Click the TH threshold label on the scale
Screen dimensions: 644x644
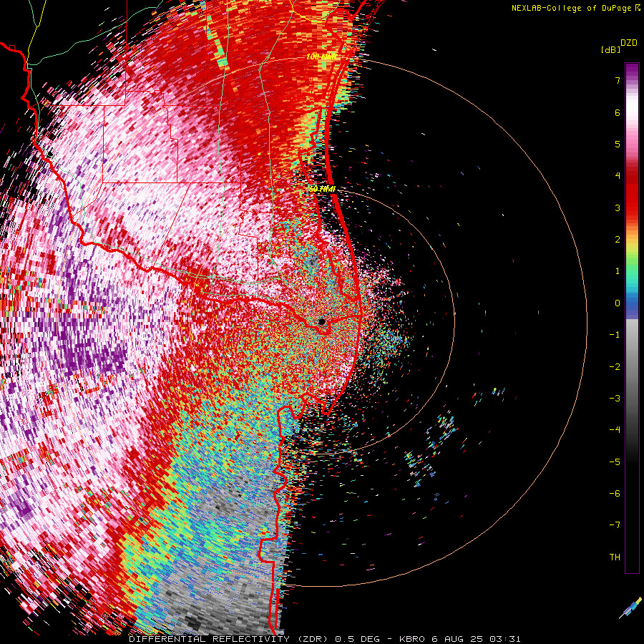[615, 557]
